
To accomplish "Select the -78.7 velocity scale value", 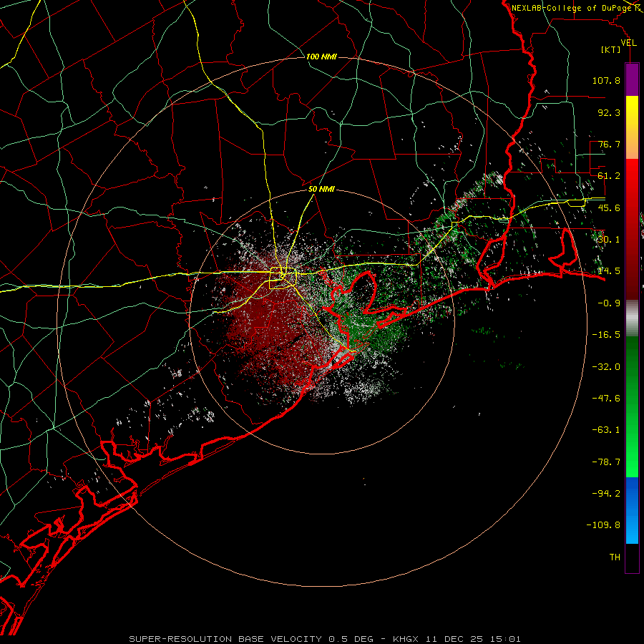I will [606, 462].
